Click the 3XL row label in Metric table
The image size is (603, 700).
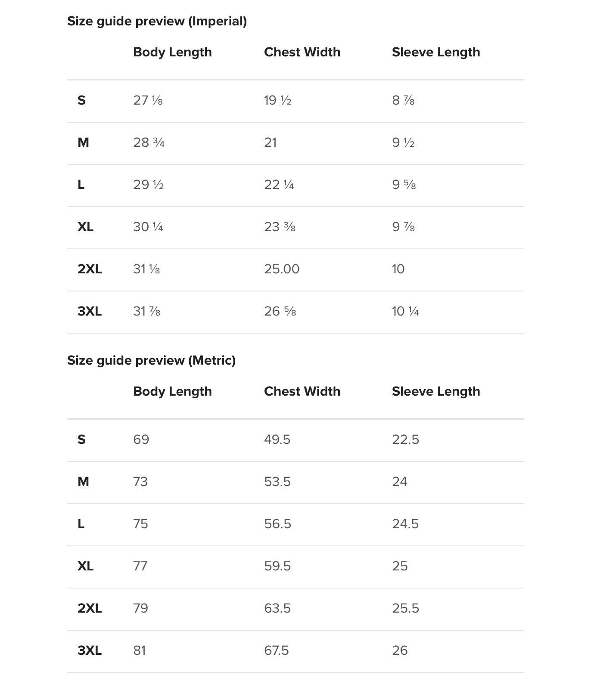pos(90,650)
